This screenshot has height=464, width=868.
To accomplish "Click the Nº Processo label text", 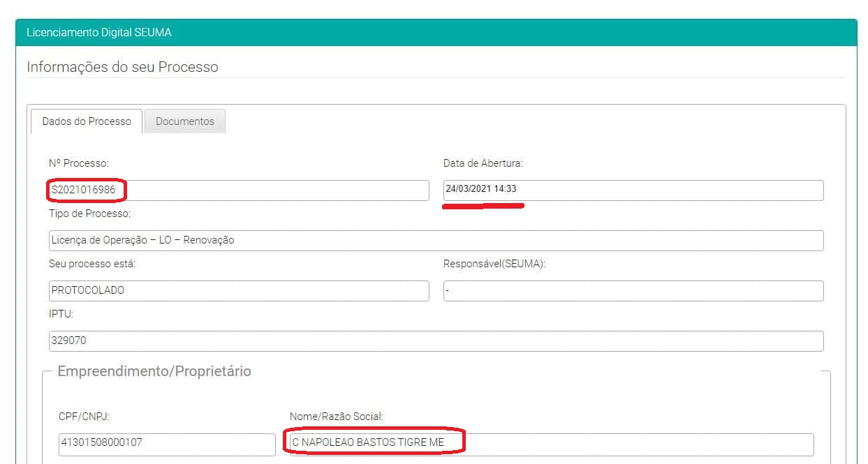I will click(78, 163).
